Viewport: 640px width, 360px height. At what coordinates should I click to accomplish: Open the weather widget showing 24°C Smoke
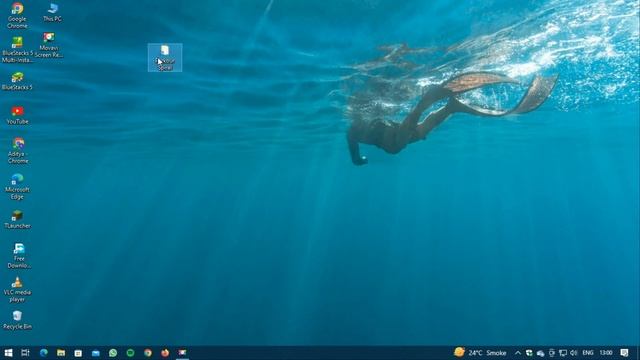[x=480, y=353]
